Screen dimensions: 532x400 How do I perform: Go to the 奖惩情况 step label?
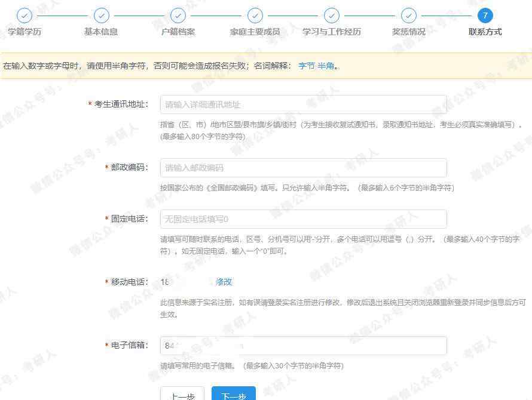(409, 32)
